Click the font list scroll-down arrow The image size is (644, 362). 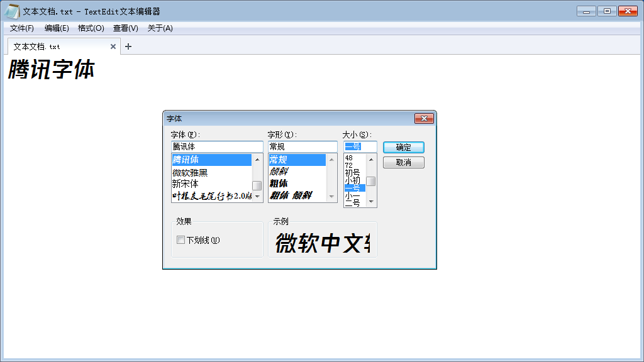tap(257, 197)
